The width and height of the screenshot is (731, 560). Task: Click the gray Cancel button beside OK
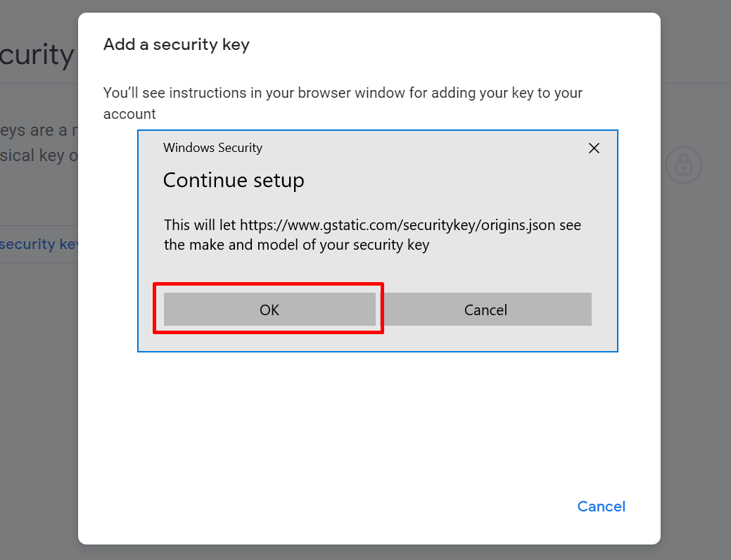[x=485, y=309]
